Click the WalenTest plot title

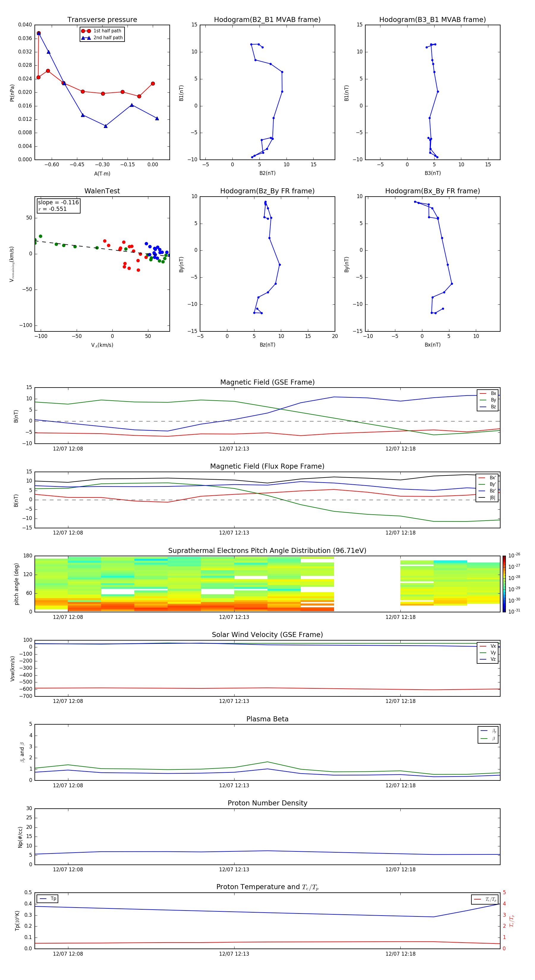tap(102, 191)
